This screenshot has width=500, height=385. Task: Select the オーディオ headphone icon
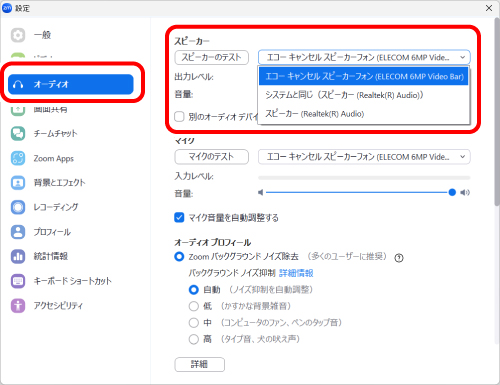click(x=18, y=84)
